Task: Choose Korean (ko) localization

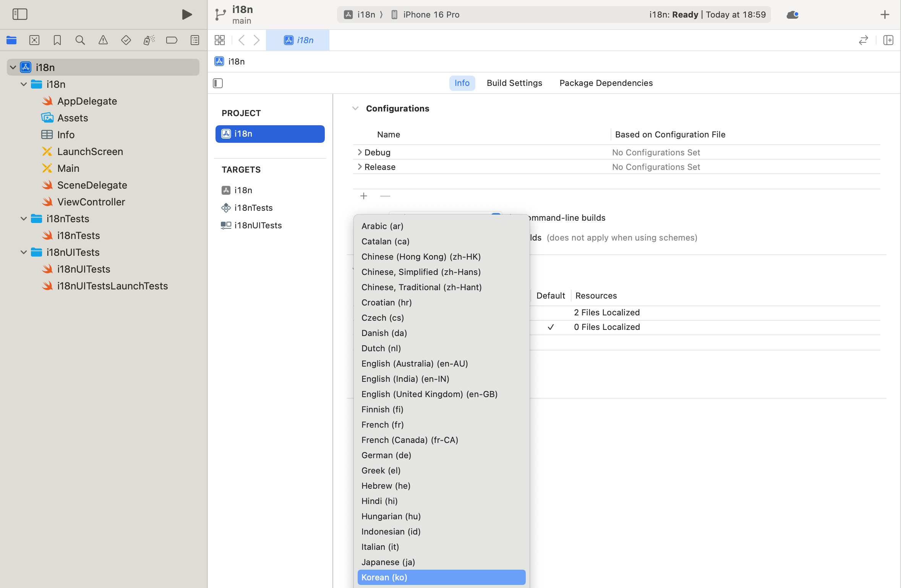Action: pos(441,577)
